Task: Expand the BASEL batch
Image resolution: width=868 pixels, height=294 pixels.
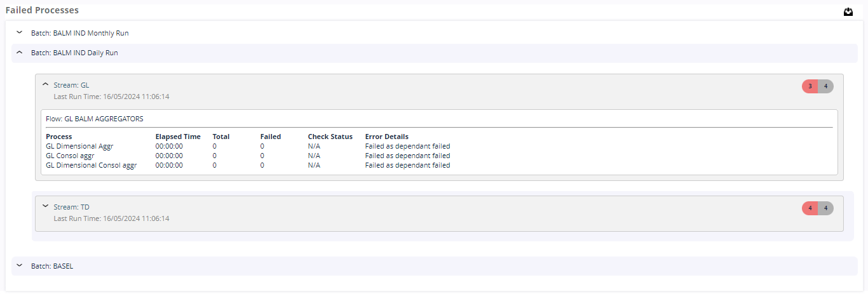Action: [x=19, y=265]
